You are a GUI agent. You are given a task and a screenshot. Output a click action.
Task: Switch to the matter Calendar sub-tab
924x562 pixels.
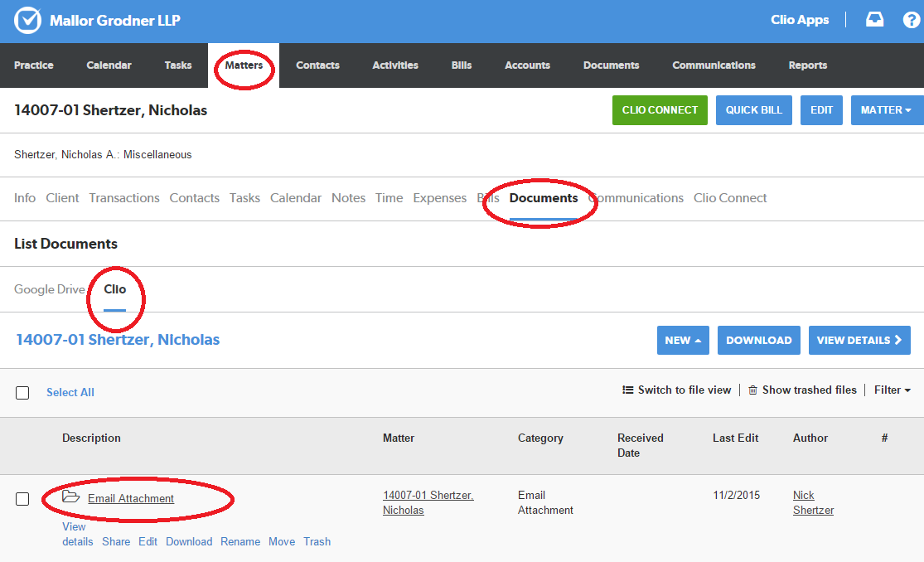(x=296, y=198)
